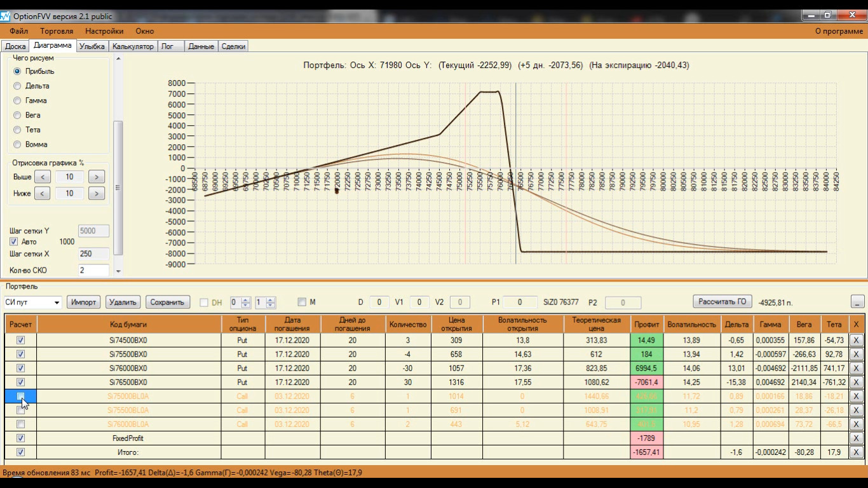The width and height of the screenshot is (868, 488).
Task: Toggle the M checkbox
Action: [302, 302]
